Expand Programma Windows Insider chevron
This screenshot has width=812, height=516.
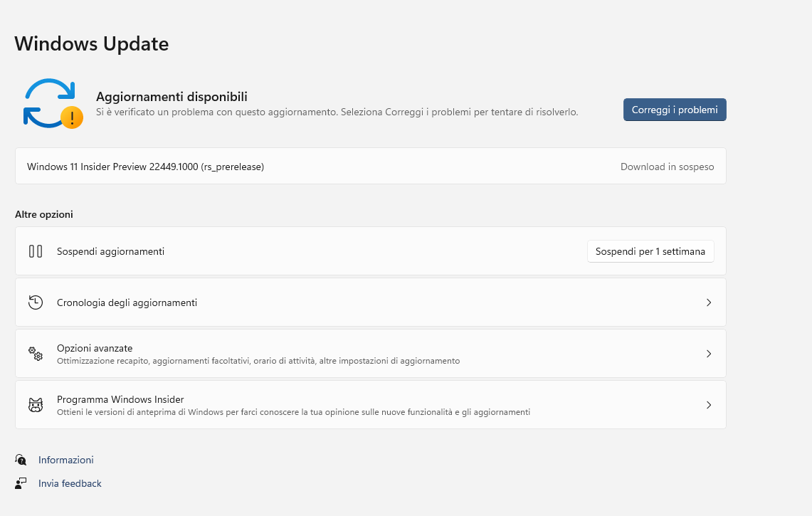pos(709,404)
